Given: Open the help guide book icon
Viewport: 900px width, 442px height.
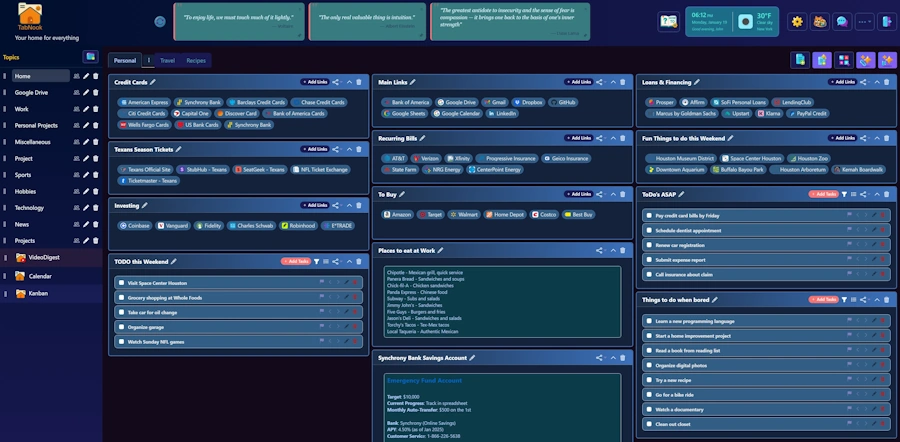Looking at the screenshot, I should point(668,22).
